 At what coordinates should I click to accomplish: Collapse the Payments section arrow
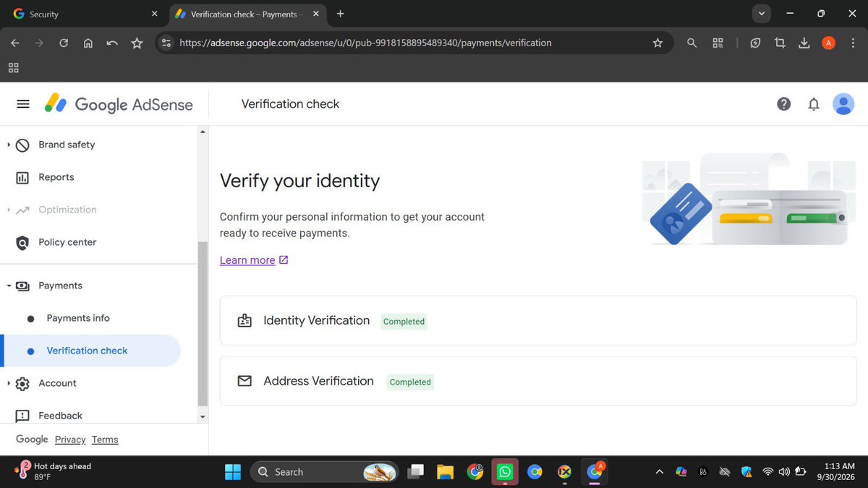(x=9, y=286)
